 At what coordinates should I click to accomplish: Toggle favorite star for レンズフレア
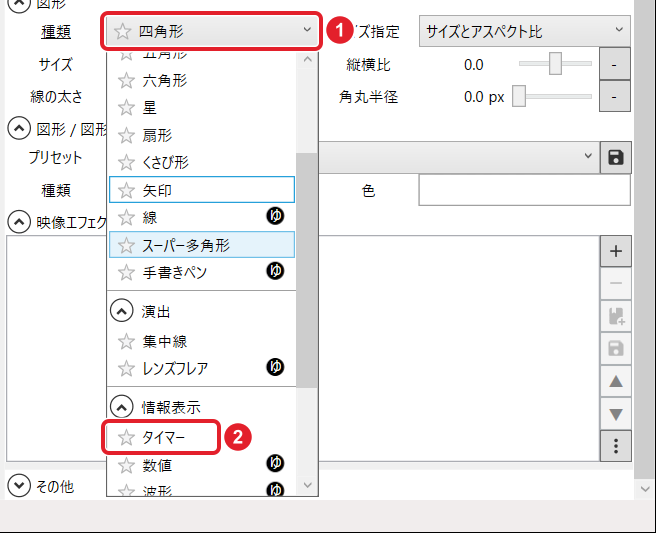click(126, 369)
